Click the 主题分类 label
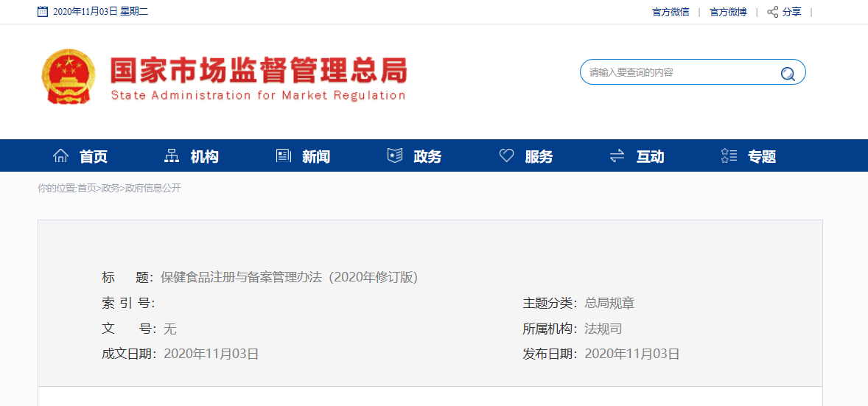Screen dimensions: 868x406 pyautogui.click(x=550, y=303)
